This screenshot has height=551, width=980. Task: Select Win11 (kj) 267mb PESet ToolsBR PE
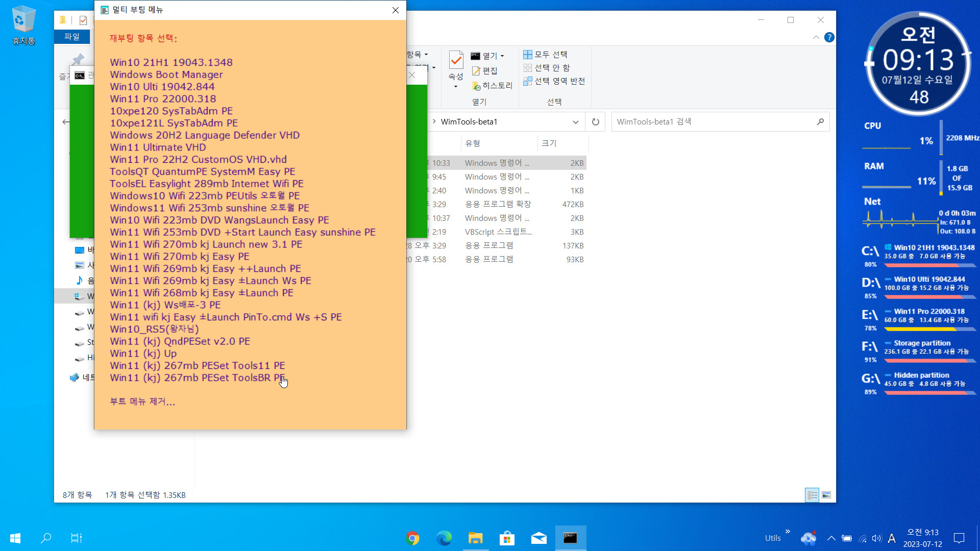click(x=198, y=378)
